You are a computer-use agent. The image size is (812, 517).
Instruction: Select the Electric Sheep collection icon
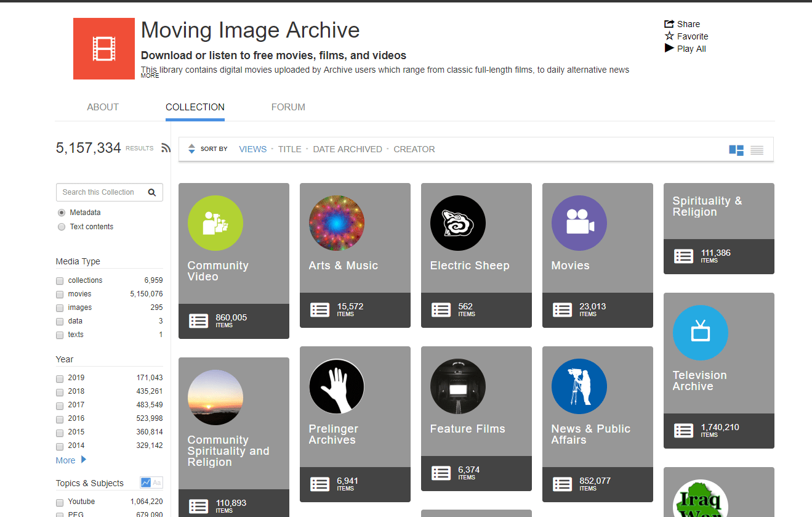click(x=457, y=223)
